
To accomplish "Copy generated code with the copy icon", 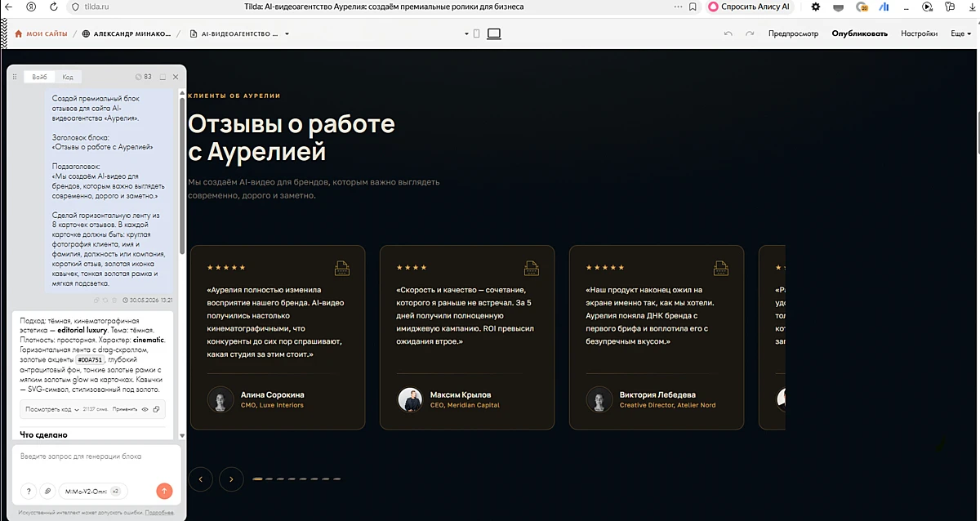I will click(x=156, y=408).
